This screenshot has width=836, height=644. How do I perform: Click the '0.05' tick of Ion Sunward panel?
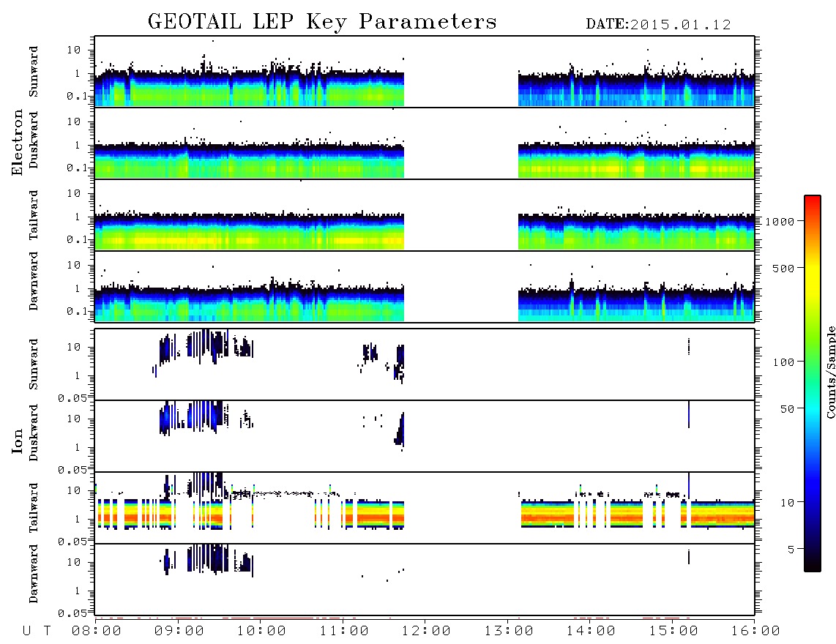72,397
